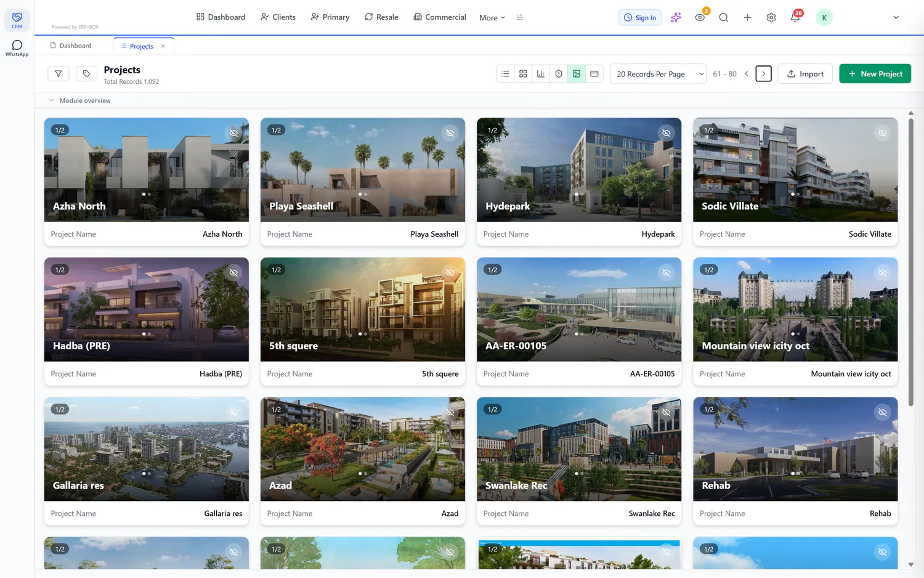Click the 'Total Records 1,092' text

[131, 81]
